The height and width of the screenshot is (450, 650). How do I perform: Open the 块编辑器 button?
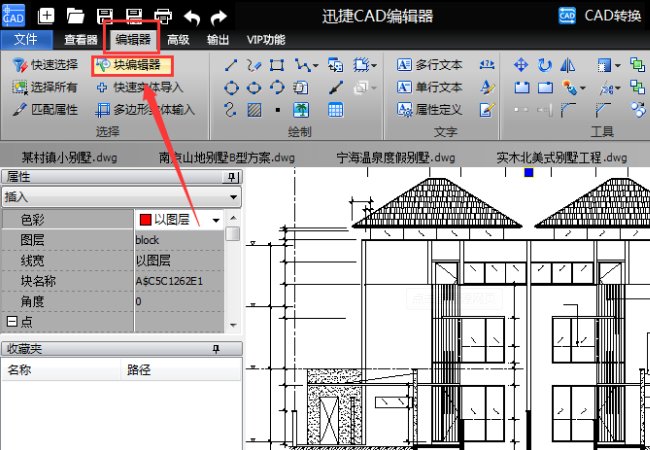[132, 65]
